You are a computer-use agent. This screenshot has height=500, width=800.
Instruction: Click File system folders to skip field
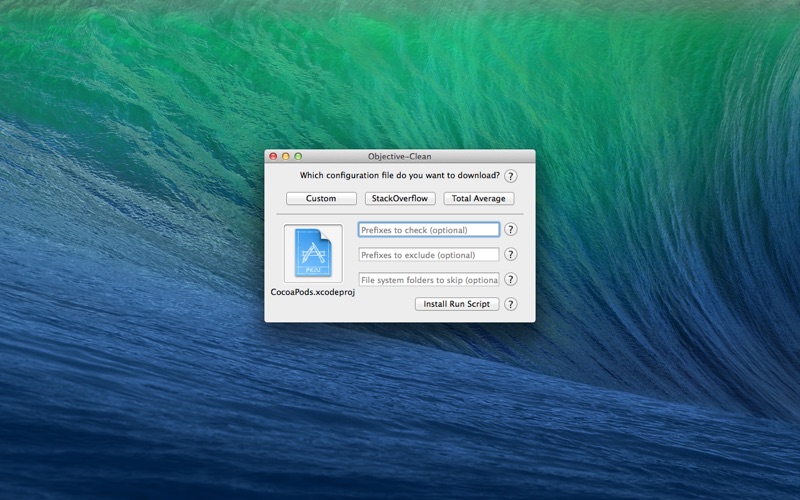(429, 280)
